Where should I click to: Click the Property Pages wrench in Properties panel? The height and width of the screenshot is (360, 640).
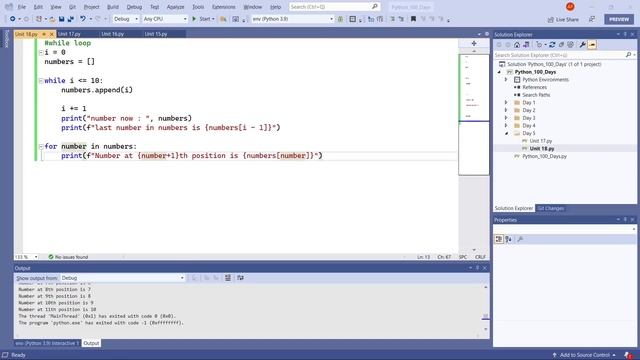click(x=520, y=239)
